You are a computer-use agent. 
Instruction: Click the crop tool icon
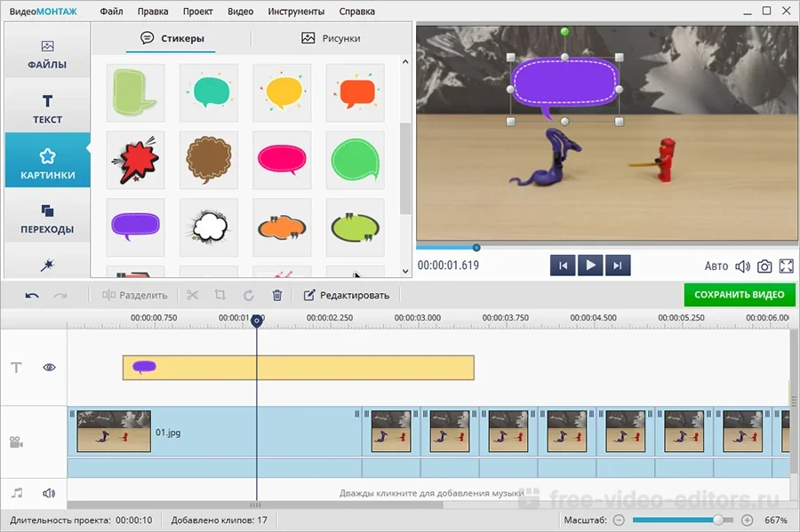click(x=220, y=295)
